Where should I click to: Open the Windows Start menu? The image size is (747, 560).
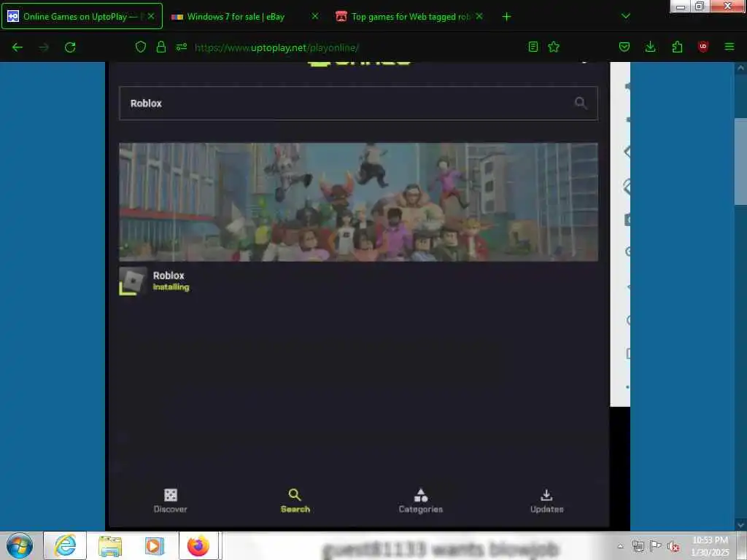pos(19,545)
